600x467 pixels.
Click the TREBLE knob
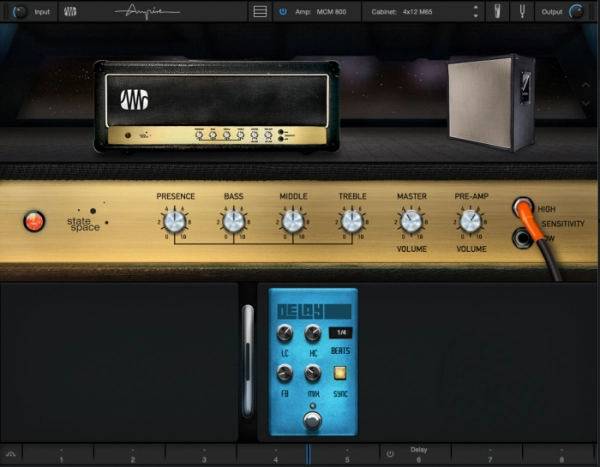352,222
